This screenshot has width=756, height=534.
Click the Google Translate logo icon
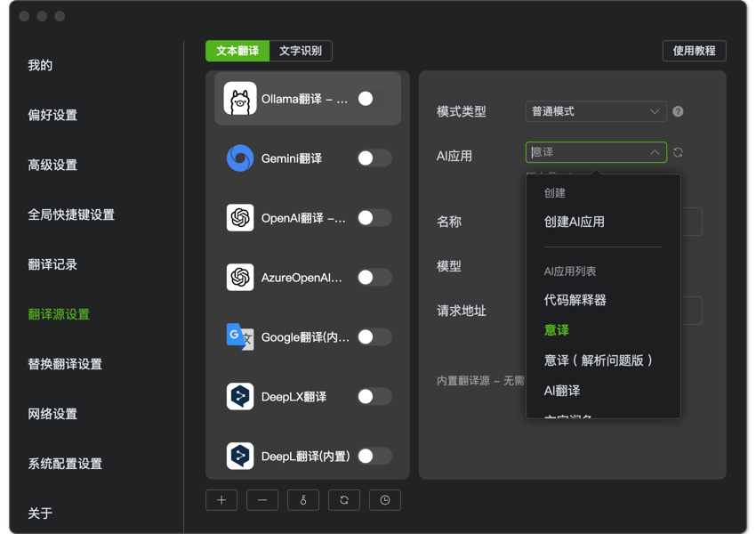pyautogui.click(x=239, y=336)
